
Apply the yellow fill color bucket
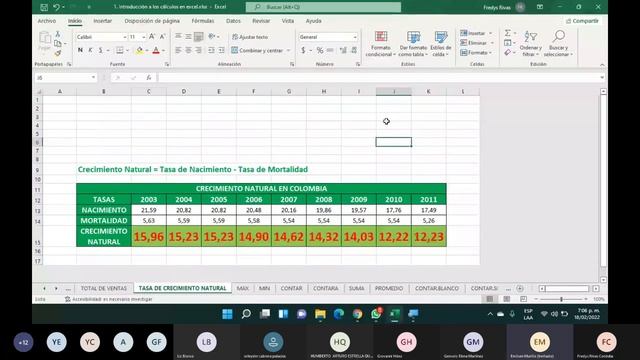pos(140,50)
